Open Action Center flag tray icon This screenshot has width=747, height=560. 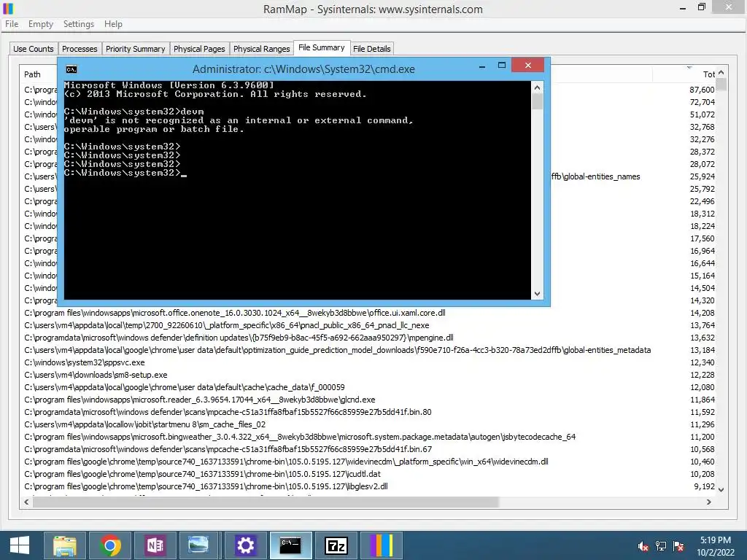coord(678,546)
